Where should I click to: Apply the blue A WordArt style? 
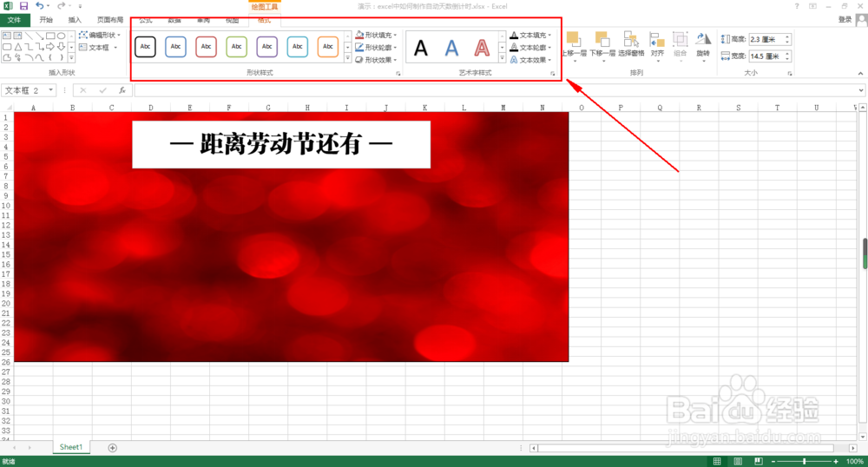(x=451, y=48)
